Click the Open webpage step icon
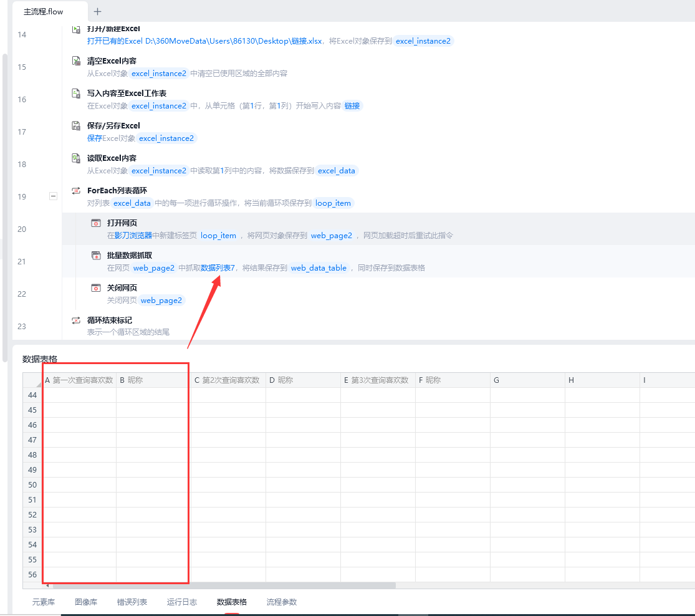Screen dimensions: 695x616 [x=96, y=223]
